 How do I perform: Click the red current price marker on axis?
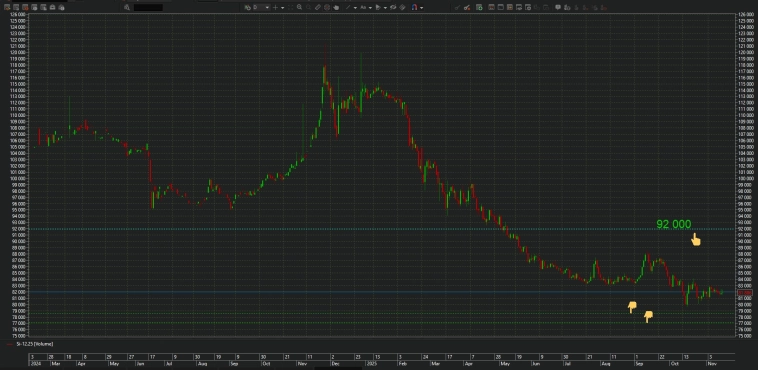click(x=745, y=292)
